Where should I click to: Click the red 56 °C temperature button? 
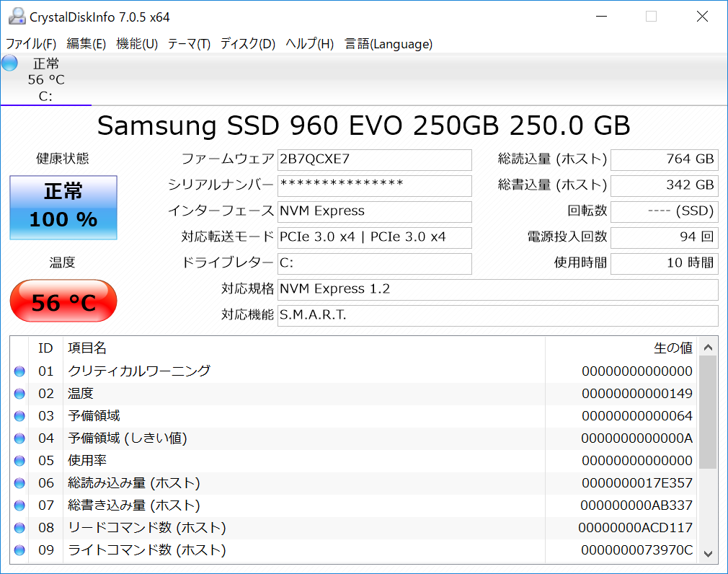click(x=63, y=301)
